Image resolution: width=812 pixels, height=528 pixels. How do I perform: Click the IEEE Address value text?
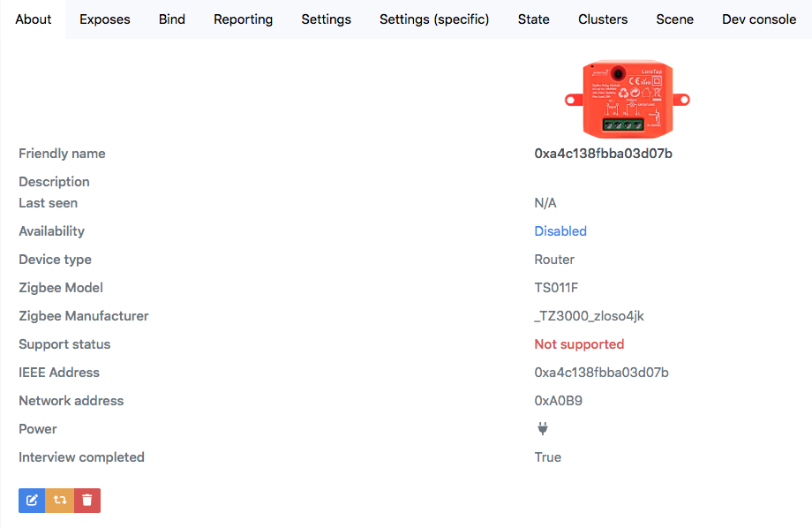(x=601, y=372)
